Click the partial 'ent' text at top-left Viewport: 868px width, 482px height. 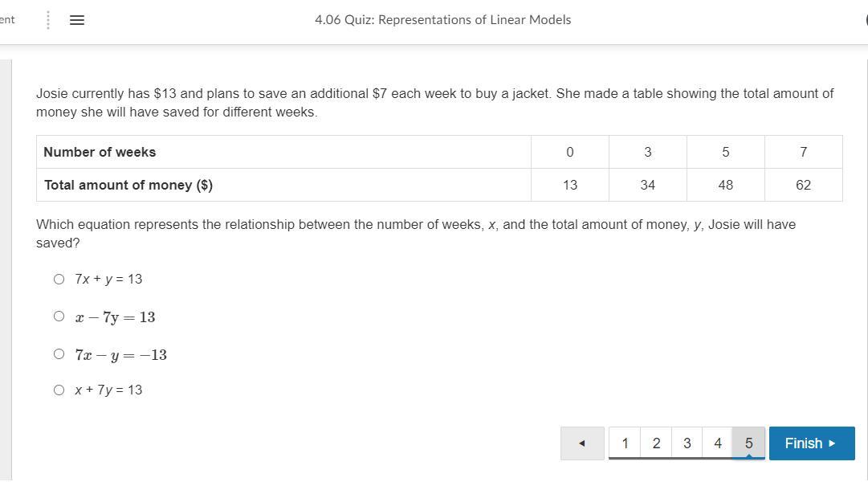[7, 19]
